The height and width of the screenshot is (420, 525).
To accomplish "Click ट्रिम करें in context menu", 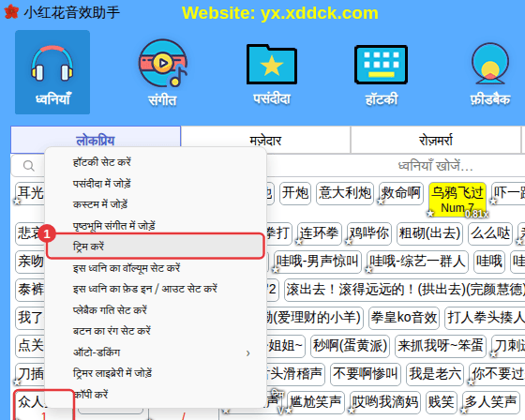I will pos(156,247).
